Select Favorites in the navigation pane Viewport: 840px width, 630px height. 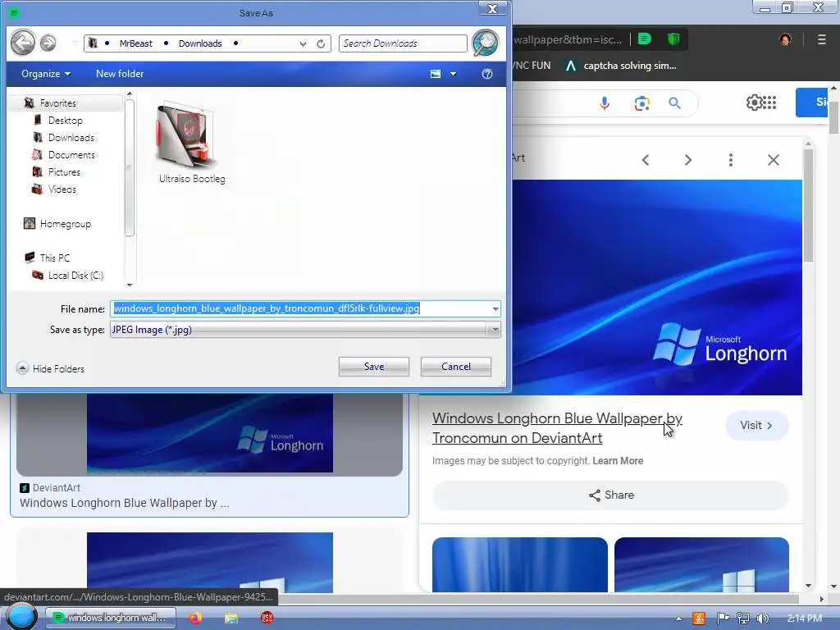58,103
